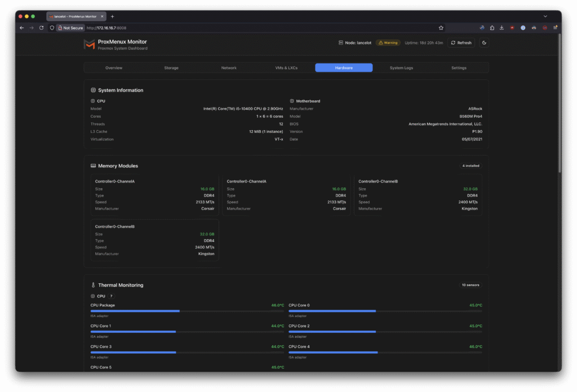Click the share icon in browser toolbar
This screenshot has width=577, height=392.
(x=492, y=28)
